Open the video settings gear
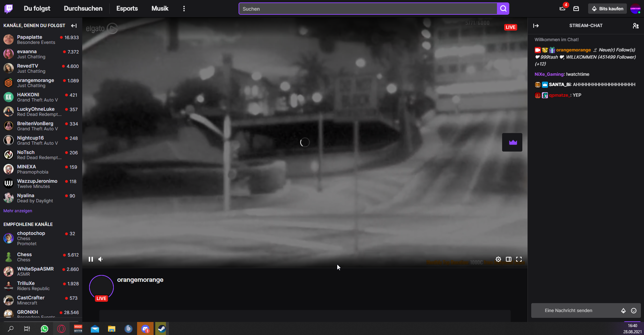The width and height of the screenshot is (644, 335). (498, 259)
